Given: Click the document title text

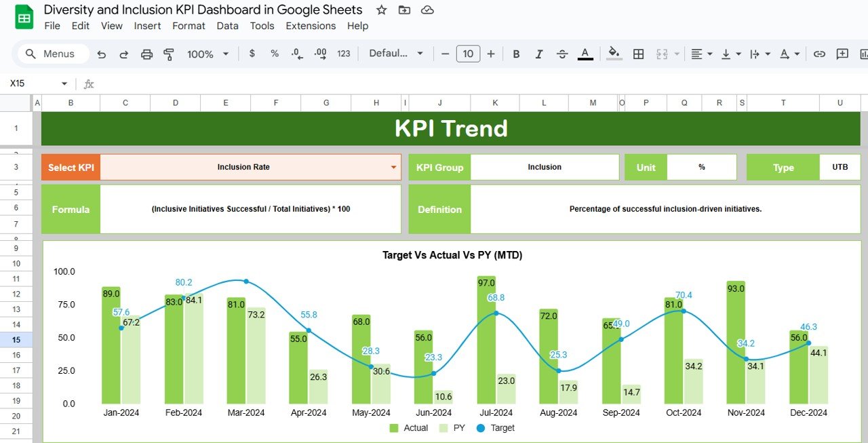Looking at the screenshot, I should coord(203,9).
